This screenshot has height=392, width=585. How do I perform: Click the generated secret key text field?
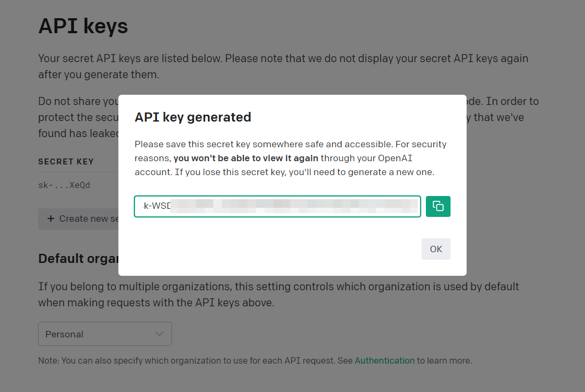click(277, 206)
